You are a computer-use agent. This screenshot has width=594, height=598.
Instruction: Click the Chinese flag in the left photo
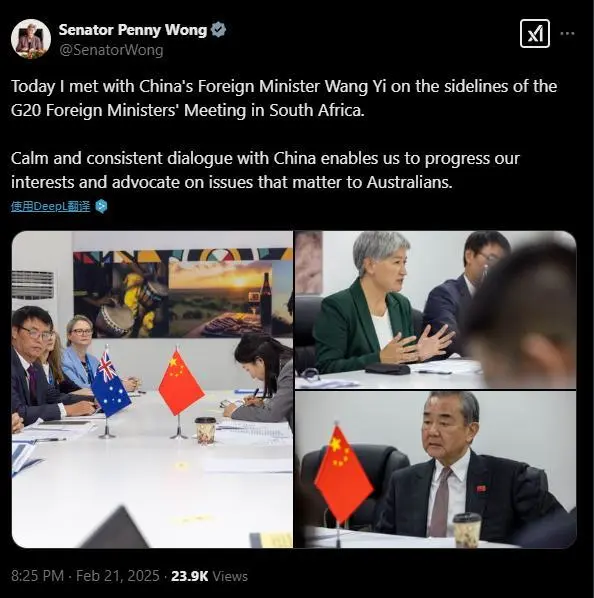[181, 381]
